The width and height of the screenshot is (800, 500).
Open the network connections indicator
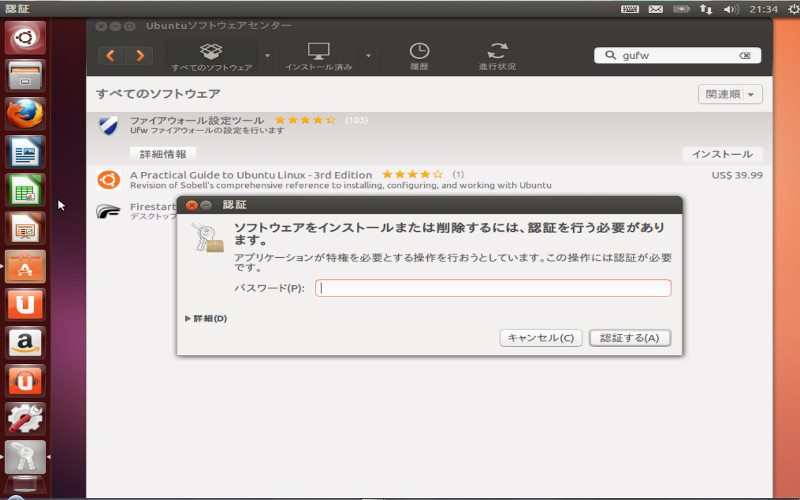click(706, 9)
